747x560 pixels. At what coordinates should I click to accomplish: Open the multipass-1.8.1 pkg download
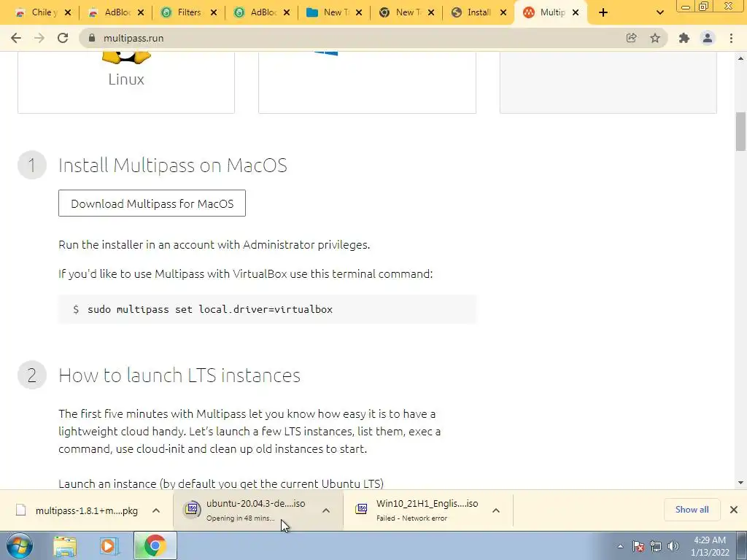click(x=77, y=510)
